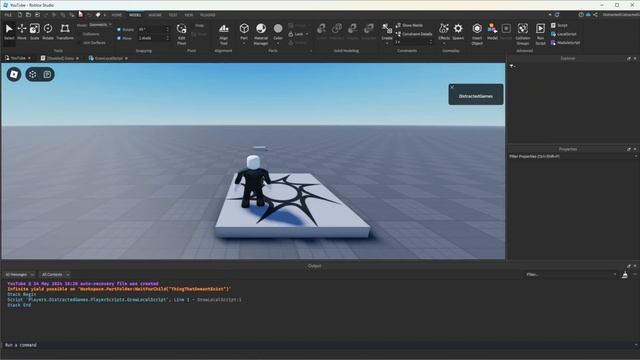Screen dimensions: 640x360
Task: Enable the Rotate snapping checkbox
Action: (119, 29)
